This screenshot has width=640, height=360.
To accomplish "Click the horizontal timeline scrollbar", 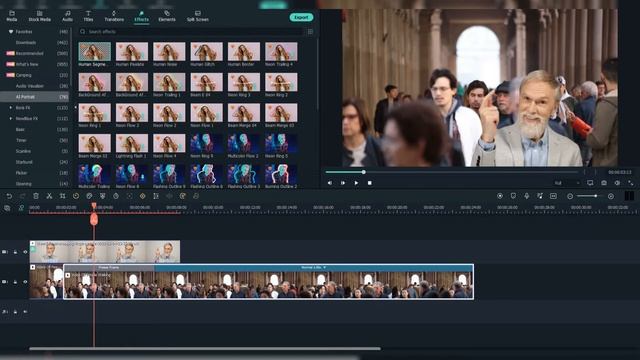I will click(205, 349).
